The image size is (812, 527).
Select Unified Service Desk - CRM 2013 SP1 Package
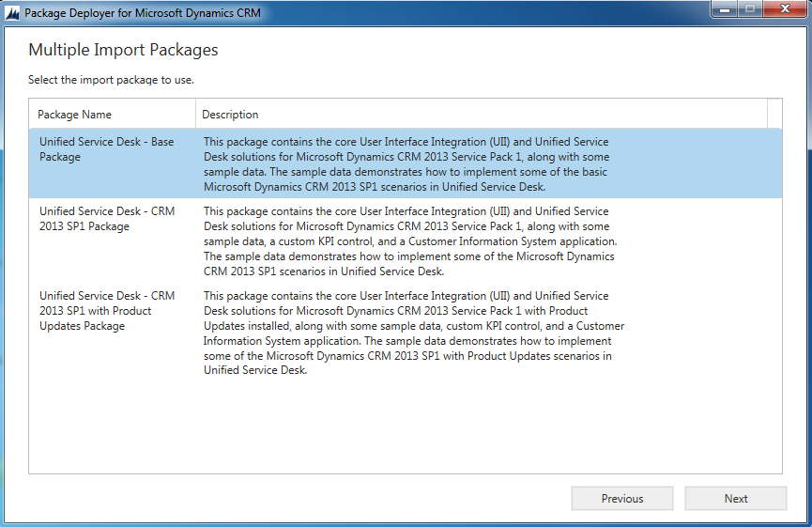coord(106,219)
